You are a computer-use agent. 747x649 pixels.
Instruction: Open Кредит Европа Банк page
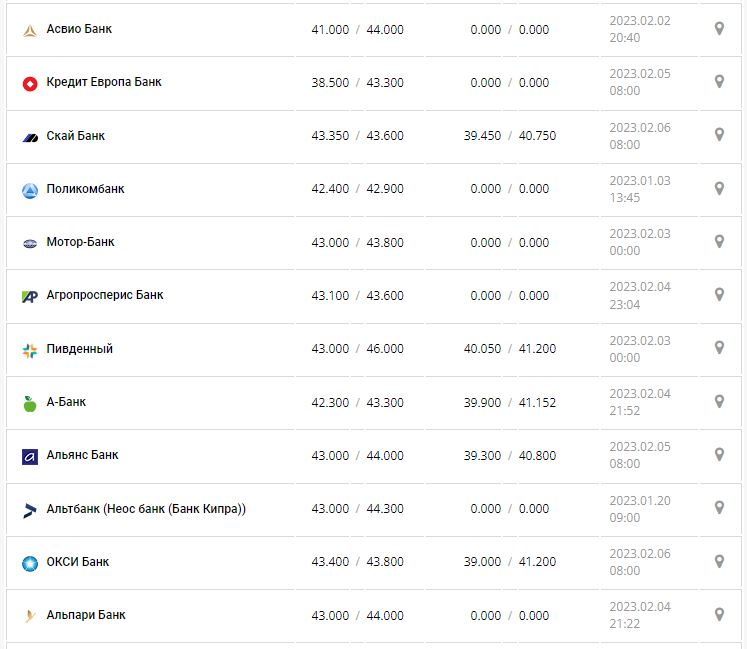tap(104, 82)
